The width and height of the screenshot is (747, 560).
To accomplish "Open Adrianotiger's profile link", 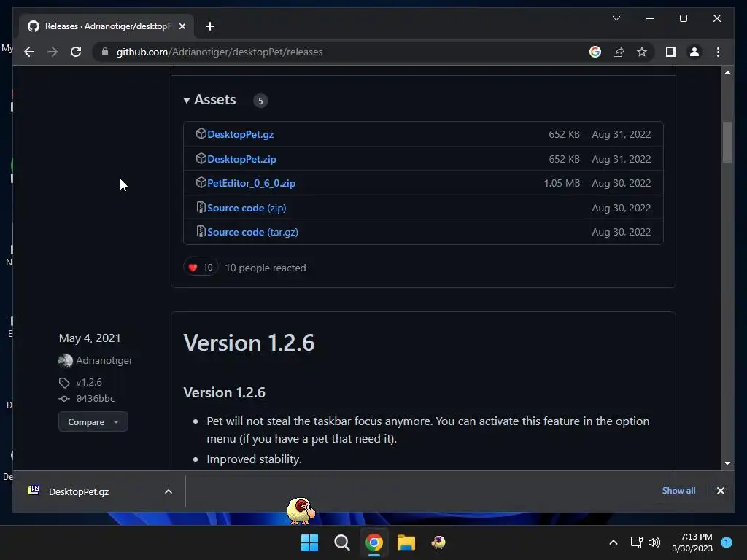I will click(x=104, y=360).
